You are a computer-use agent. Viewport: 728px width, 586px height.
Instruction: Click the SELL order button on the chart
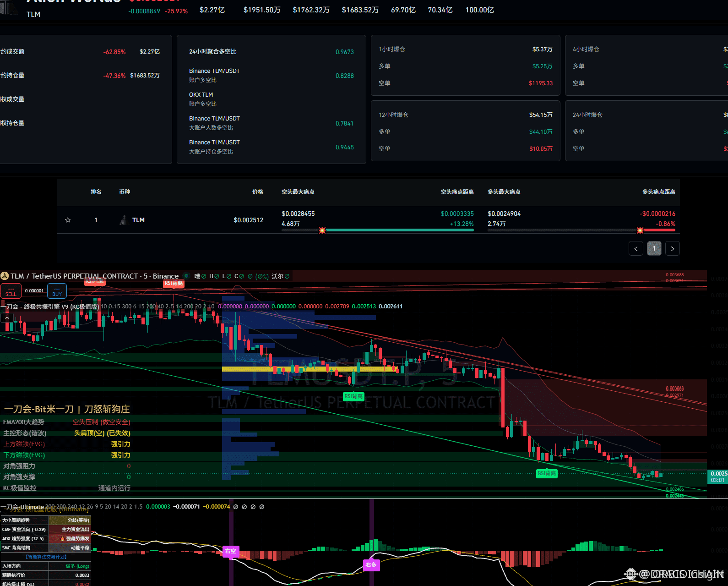pyautogui.click(x=11, y=291)
